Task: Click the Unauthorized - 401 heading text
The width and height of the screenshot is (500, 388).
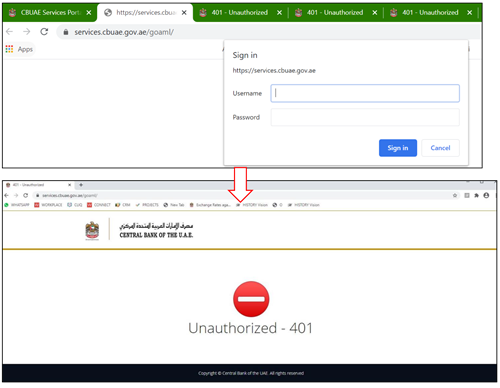Action: [250, 328]
